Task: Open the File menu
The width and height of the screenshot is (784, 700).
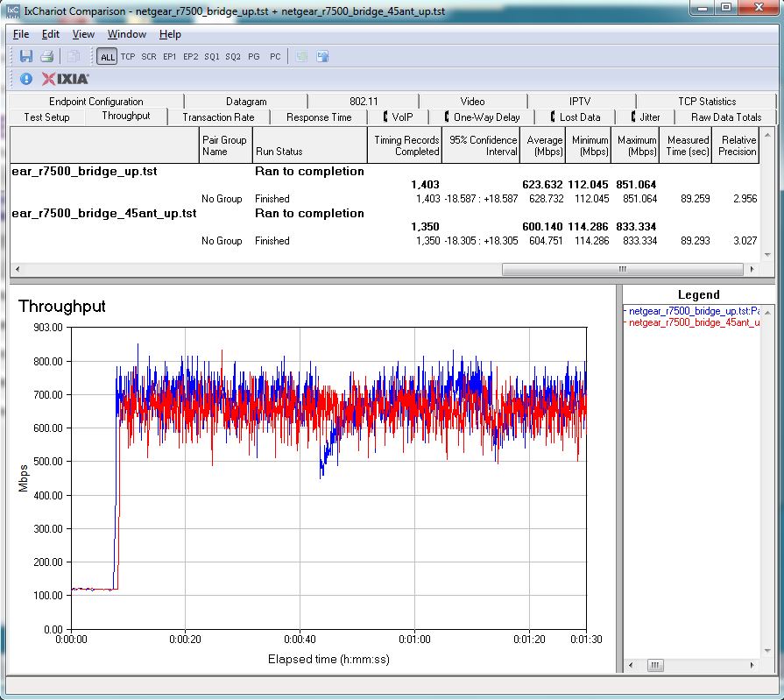Action: [21, 34]
